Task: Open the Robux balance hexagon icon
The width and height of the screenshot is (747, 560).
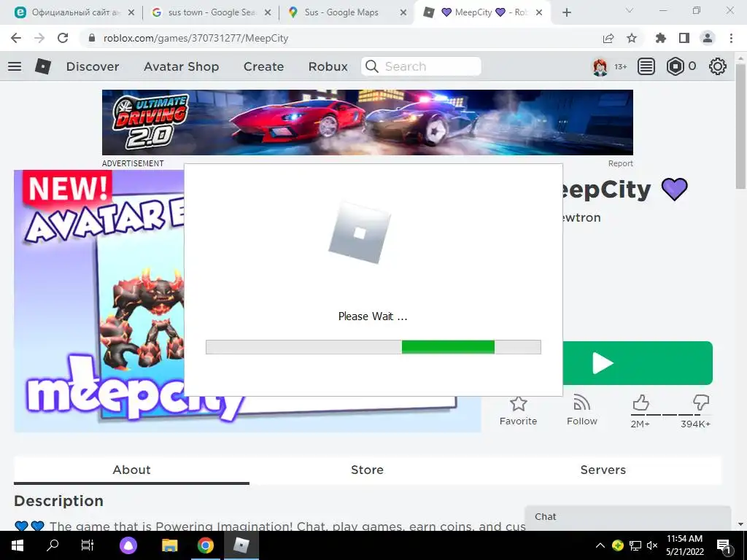Action: point(675,66)
